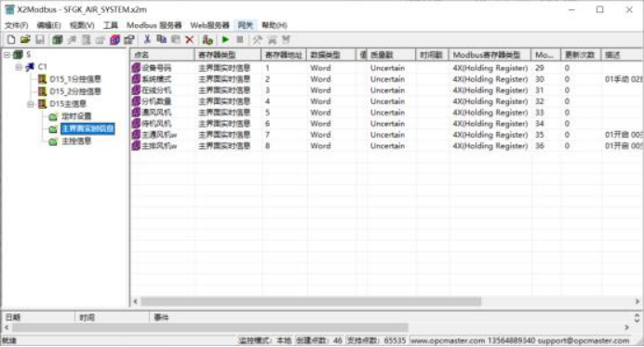Click the Copy icon in toolbar
644x347 pixels.
(x=161, y=40)
